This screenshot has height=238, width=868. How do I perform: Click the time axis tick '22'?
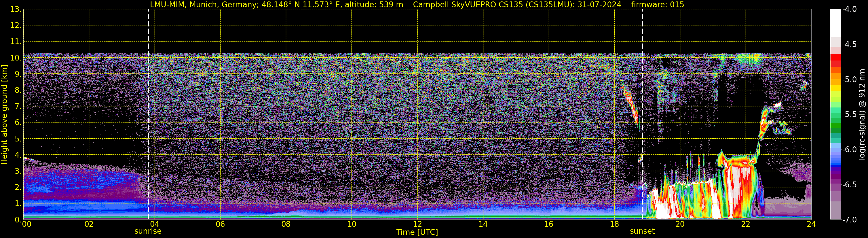coord(746,224)
